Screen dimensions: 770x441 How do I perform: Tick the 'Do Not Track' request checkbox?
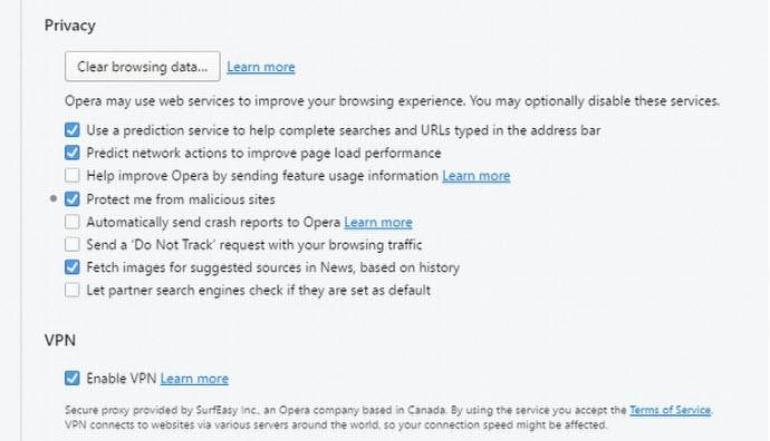(71, 245)
